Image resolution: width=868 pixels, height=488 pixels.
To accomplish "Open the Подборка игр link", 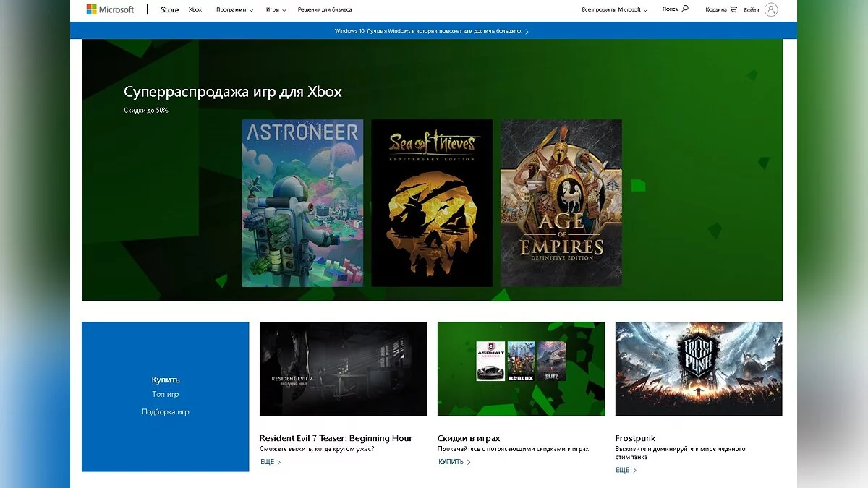I will click(165, 412).
